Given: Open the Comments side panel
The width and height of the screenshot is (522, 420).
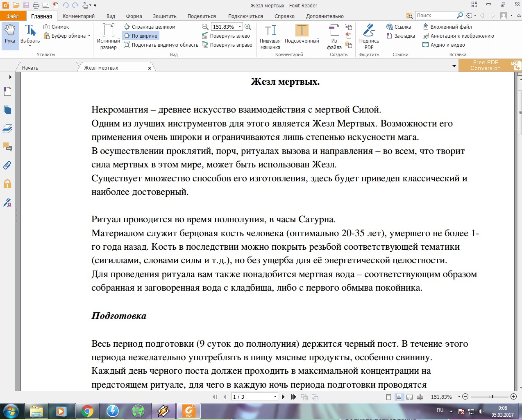Looking at the screenshot, I should [x=7, y=147].
